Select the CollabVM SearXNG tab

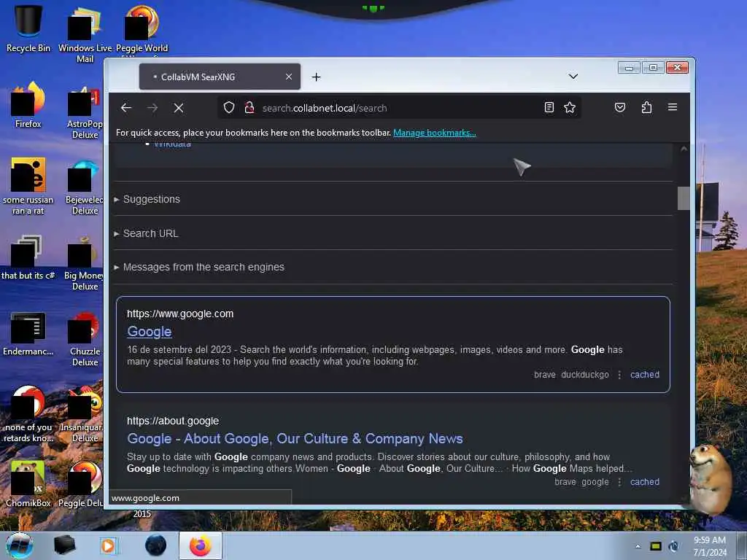(220, 77)
